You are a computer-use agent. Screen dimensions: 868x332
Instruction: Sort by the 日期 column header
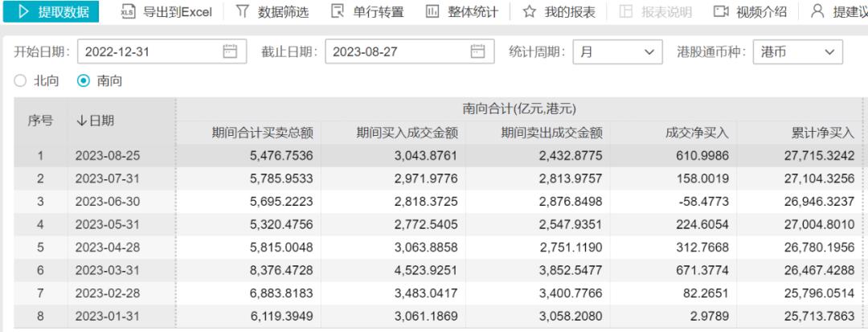point(95,121)
